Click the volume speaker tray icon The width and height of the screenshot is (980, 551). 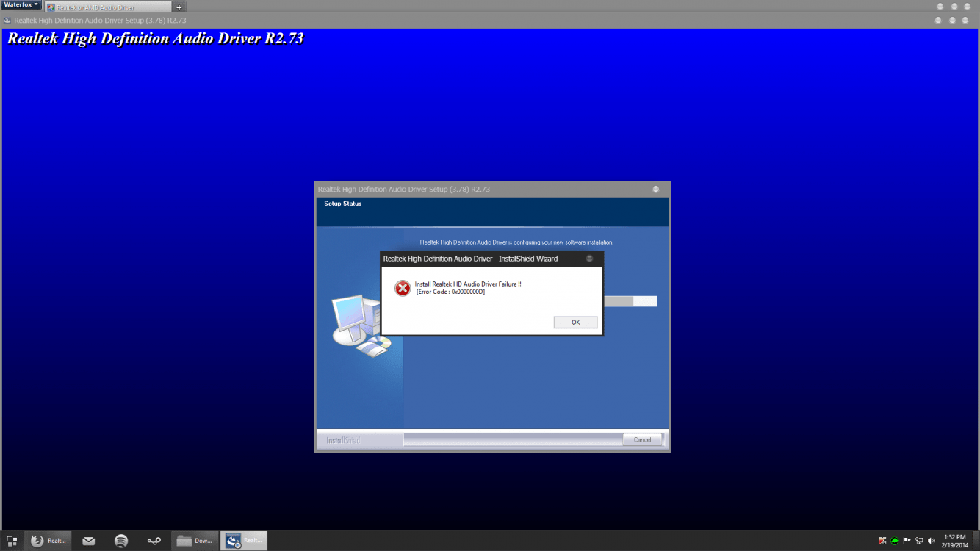(x=931, y=541)
